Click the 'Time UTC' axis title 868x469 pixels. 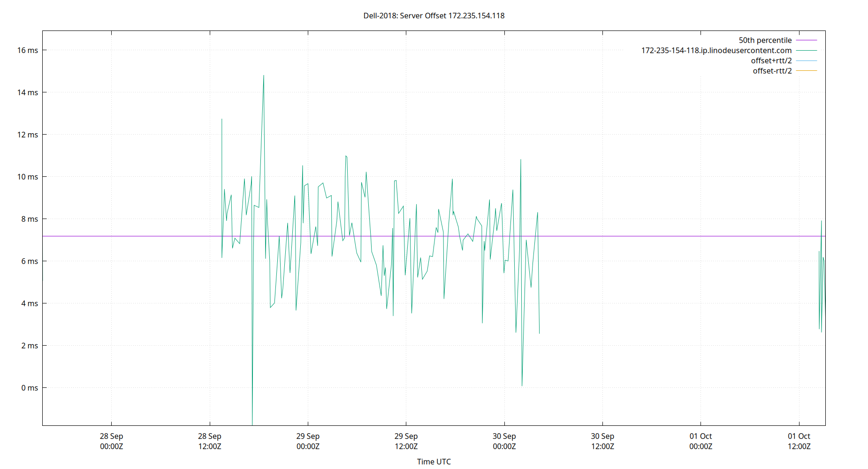(x=434, y=461)
